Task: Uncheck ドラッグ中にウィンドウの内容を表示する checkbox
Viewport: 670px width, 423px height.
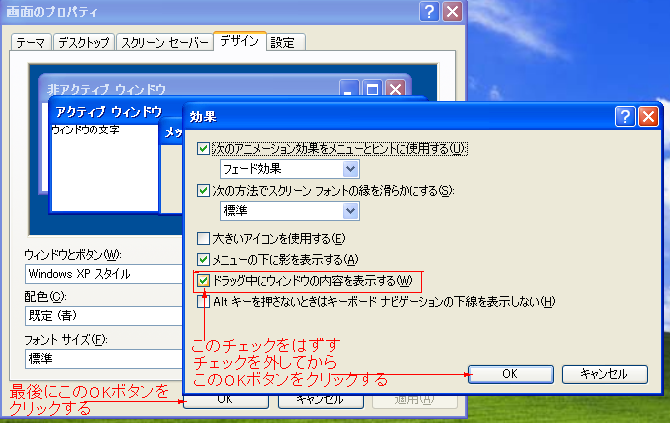Action: point(205,281)
